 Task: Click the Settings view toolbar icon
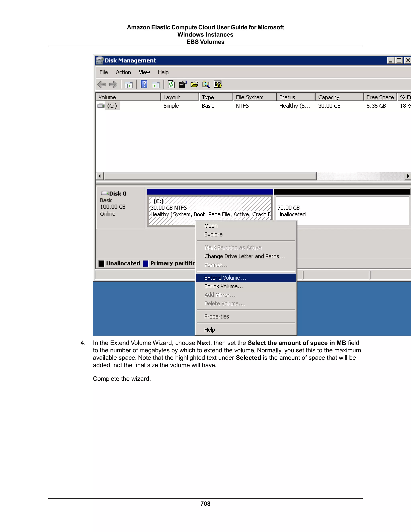pos(218,85)
